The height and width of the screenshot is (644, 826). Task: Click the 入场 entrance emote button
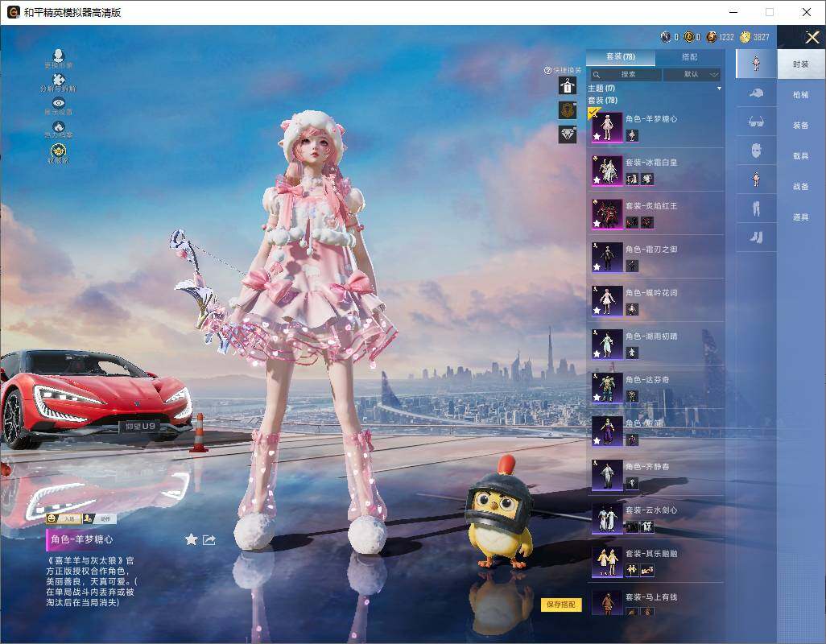point(64,518)
